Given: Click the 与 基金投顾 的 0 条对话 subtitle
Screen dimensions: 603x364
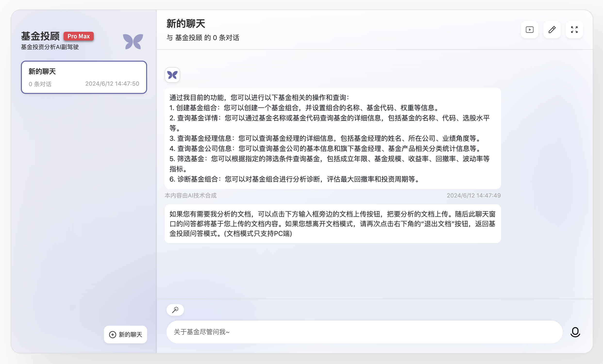Looking at the screenshot, I should pyautogui.click(x=203, y=38).
